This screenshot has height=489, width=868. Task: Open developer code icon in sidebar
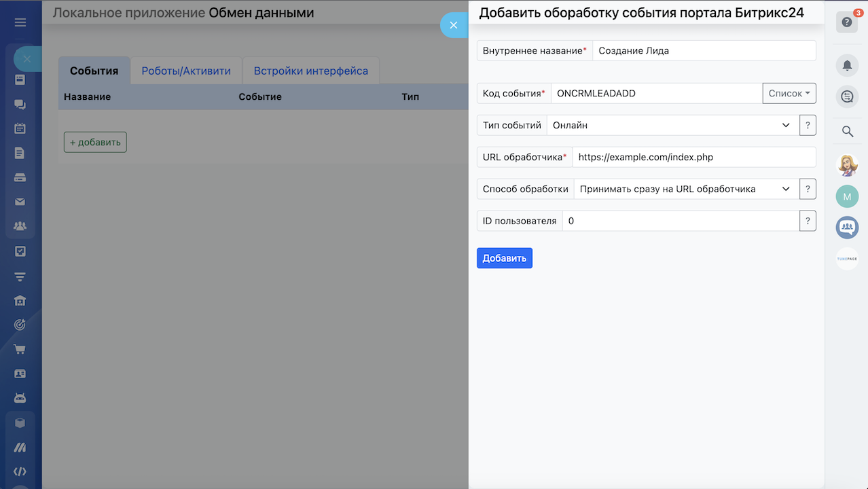tap(20, 471)
